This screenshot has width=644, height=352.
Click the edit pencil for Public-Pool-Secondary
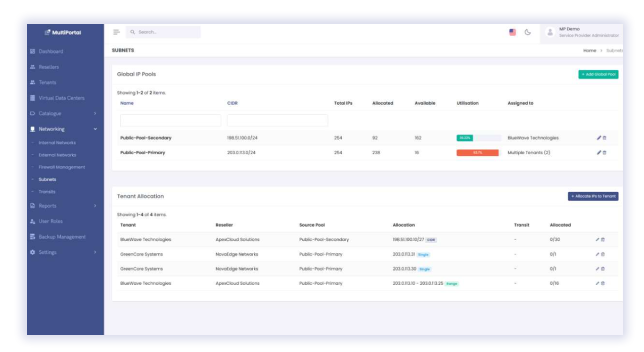pos(599,138)
